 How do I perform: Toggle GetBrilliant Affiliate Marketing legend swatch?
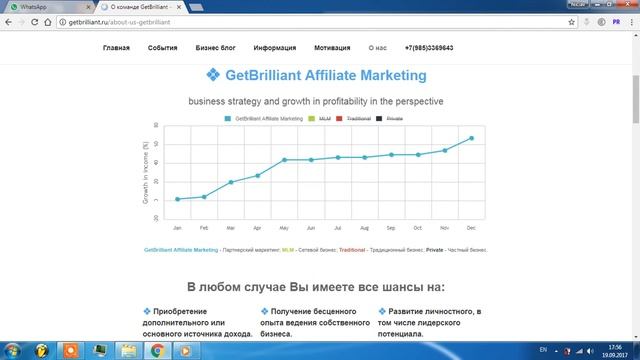click(228, 118)
